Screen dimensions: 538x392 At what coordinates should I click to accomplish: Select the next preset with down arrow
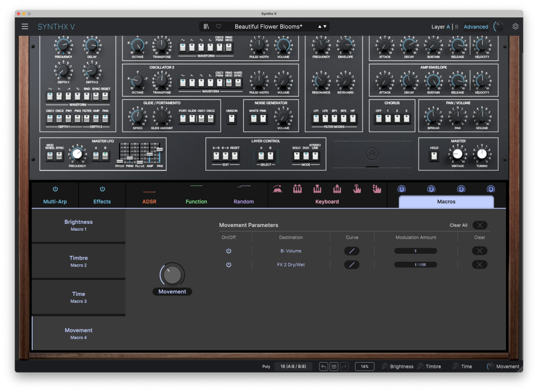pos(325,26)
